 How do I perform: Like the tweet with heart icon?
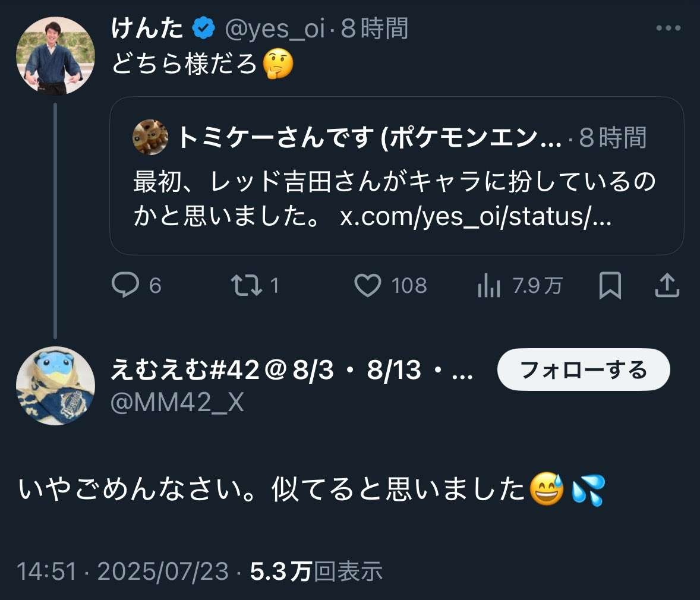pyautogui.click(x=368, y=286)
